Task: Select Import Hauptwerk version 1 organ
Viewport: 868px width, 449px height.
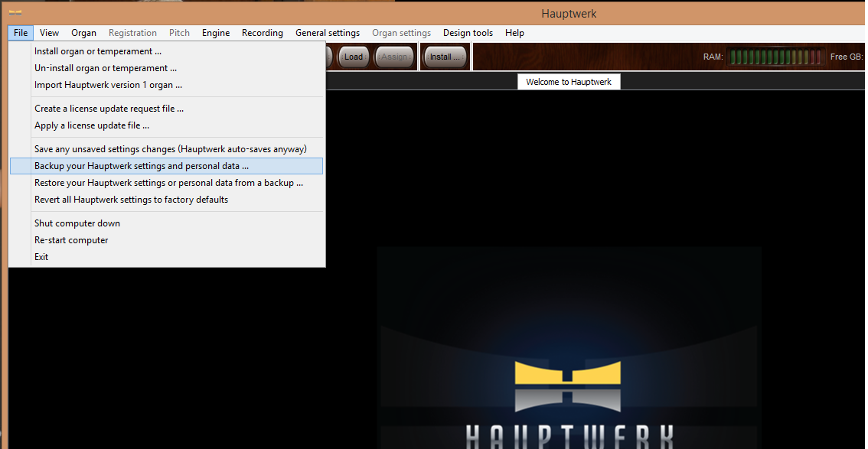Action: (x=166, y=85)
